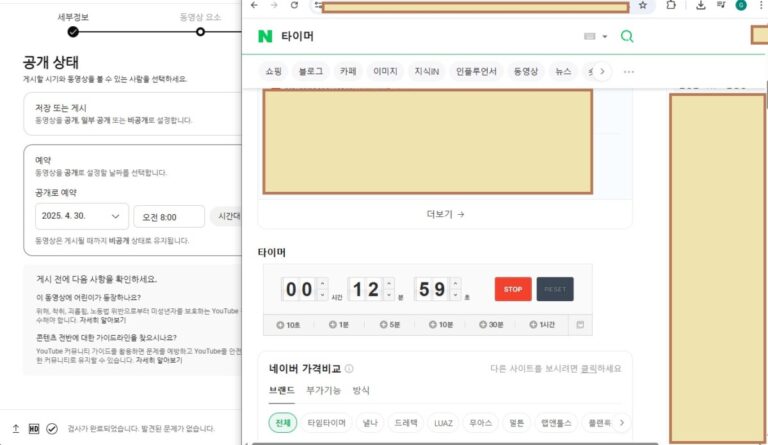Screen dimensions: 768x445
Task: Open the media control icon in browser toolbar
Action: [721, 5]
